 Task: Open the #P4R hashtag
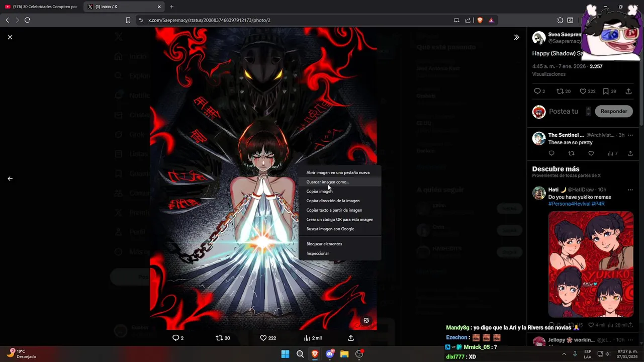click(x=598, y=204)
